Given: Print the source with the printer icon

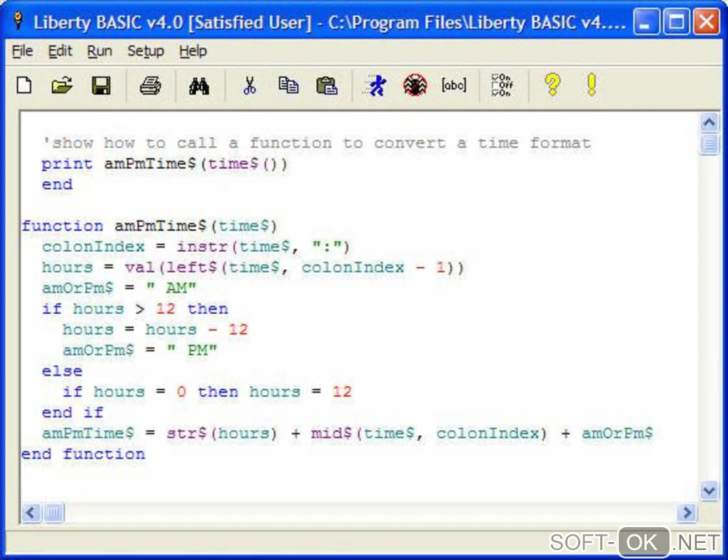Looking at the screenshot, I should (x=151, y=86).
